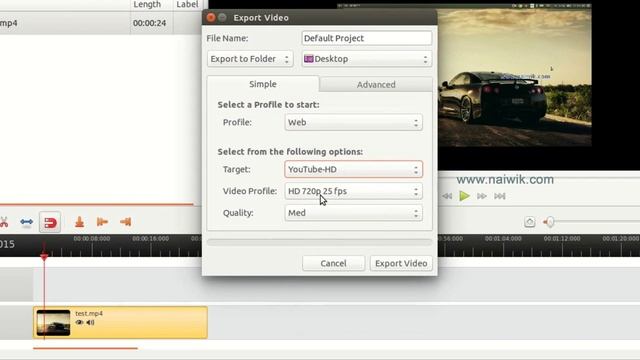This screenshot has height=360, width=640.
Task: Open the Quality dropdown showing Med
Action: [353, 213]
